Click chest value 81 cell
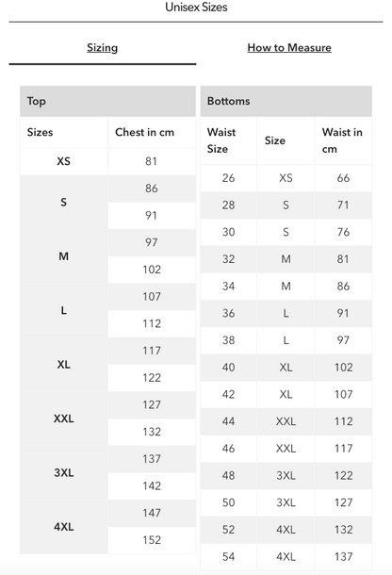 [152, 161]
